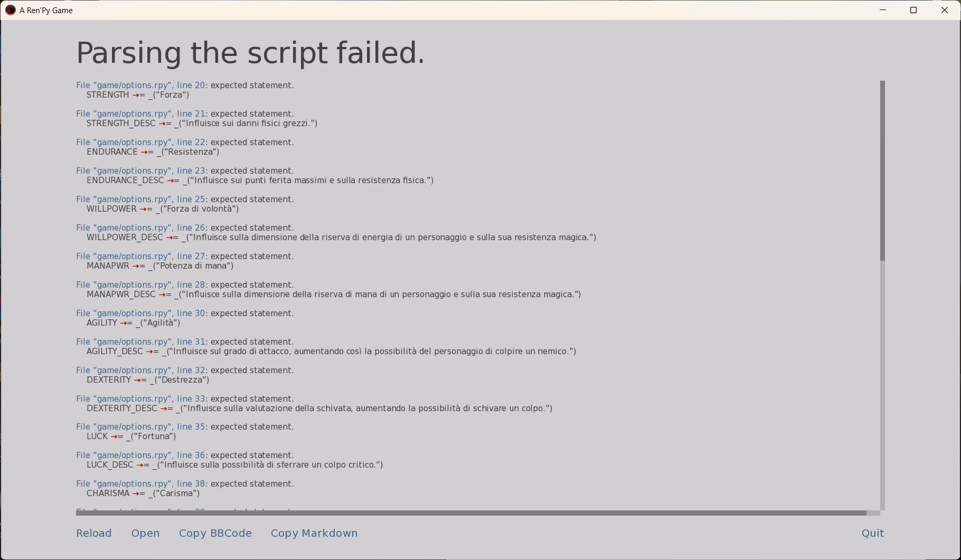Click the horizontal scrollbar thumb
This screenshot has height=560, width=961.
(x=471, y=513)
